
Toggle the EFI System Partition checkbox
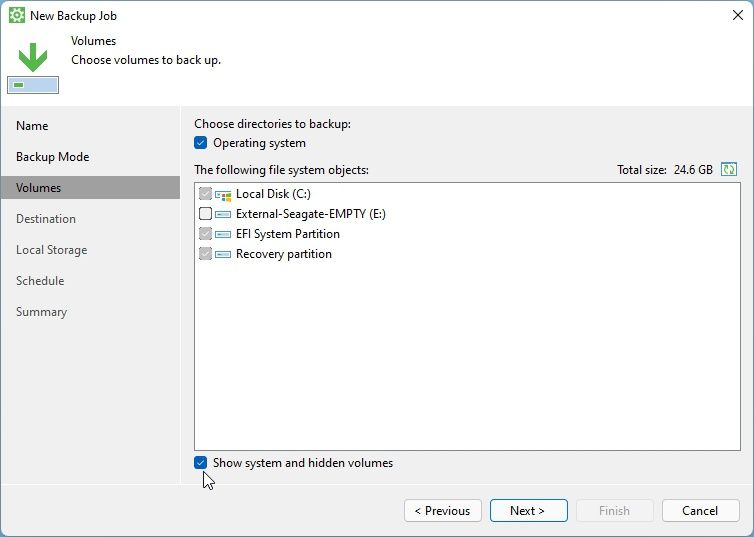pyautogui.click(x=205, y=234)
